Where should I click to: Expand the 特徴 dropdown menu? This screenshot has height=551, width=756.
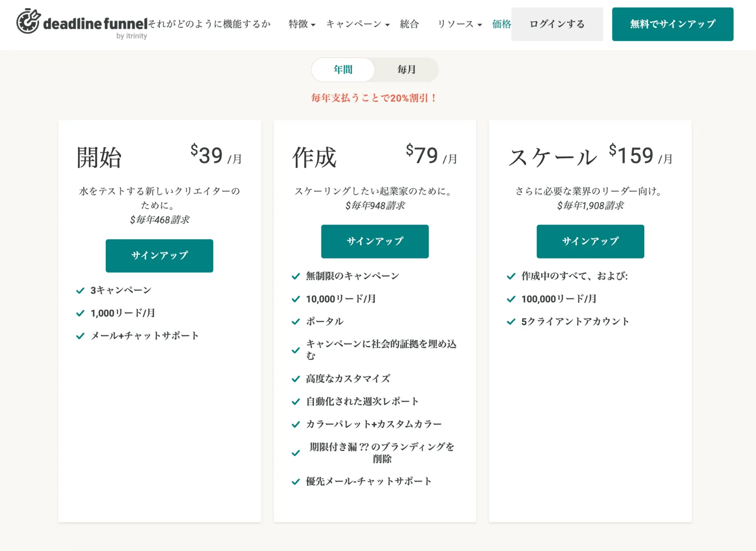[302, 24]
